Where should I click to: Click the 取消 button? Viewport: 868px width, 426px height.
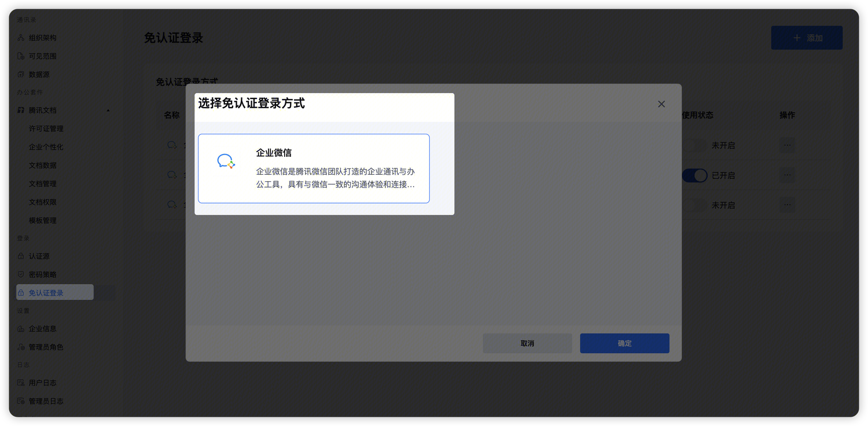coord(527,343)
